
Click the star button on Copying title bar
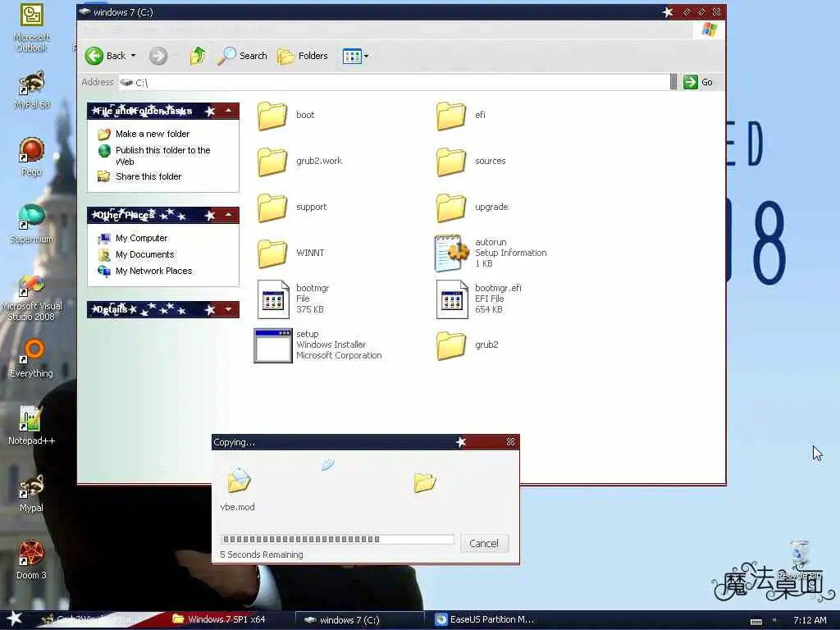(461, 442)
